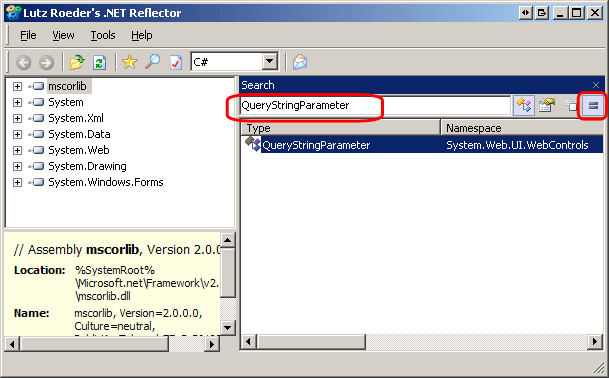Click the Search Strings icon
Image resolution: width=609 pixels, height=378 pixels.
click(571, 105)
